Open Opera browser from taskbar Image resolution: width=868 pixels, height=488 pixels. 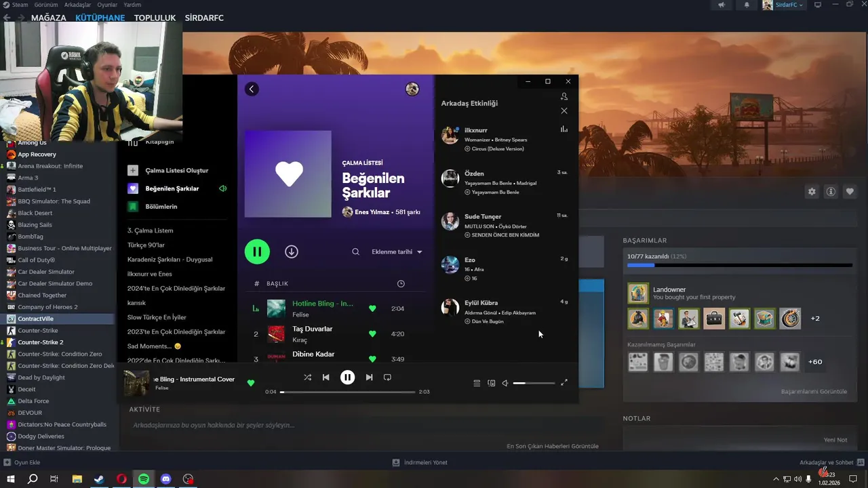(121, 479)
